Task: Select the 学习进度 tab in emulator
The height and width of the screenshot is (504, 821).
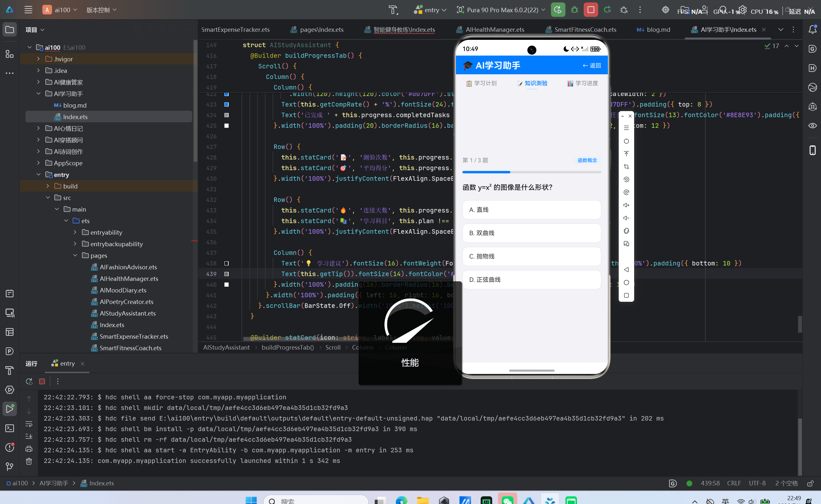Action: coord(583,83)
